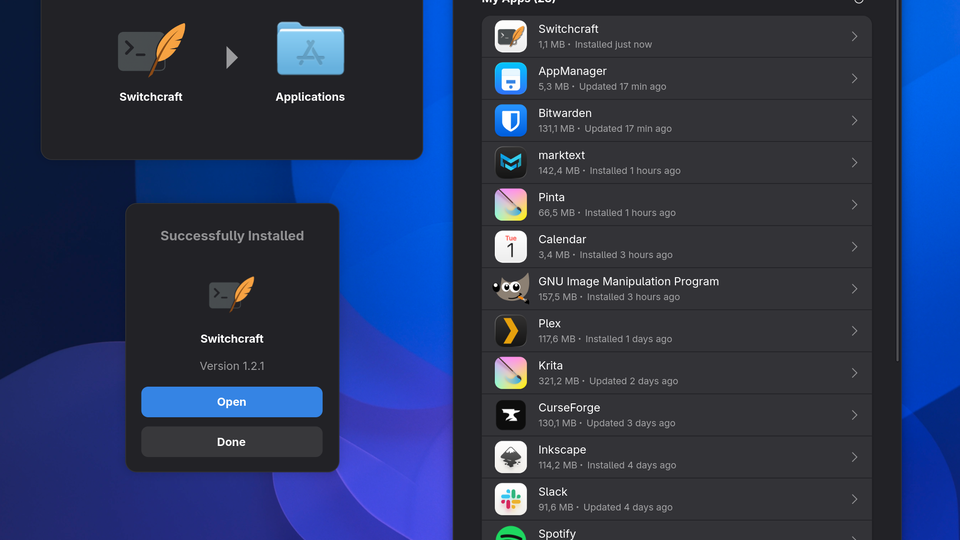The width and height of the screenshot is (960, 540).
Task: Click the Applications folder icon
Action: point(310,48)
